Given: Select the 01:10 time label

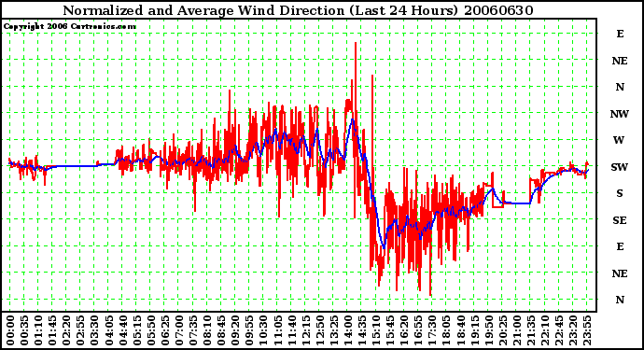Looking at the screenshot, I should [x=38, y=330].
